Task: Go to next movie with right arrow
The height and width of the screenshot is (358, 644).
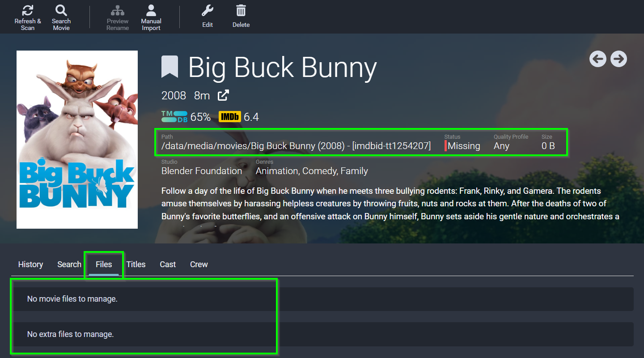Action: 619,59
